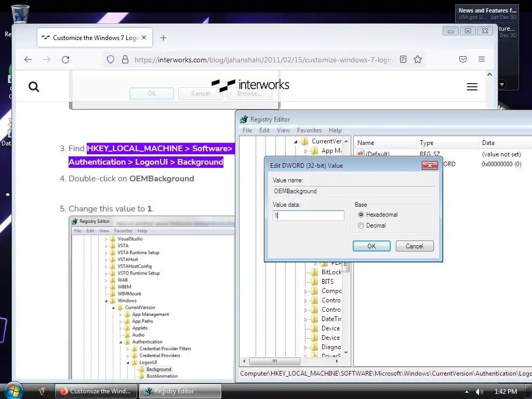Reload the page in Firefox

[65, 60]
